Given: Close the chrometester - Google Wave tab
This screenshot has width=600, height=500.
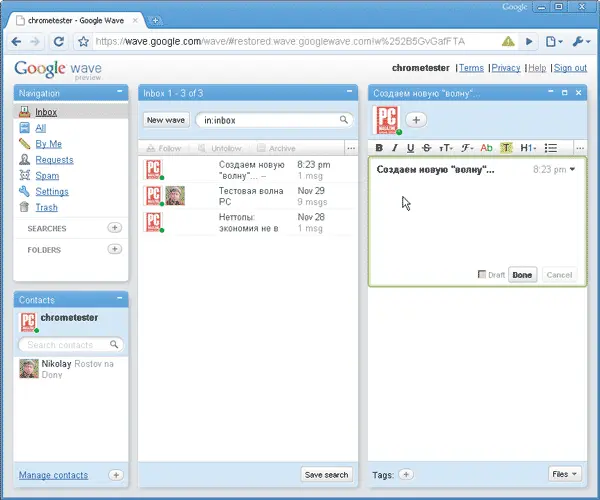Looking at the screenshot, I should (135, 21).
